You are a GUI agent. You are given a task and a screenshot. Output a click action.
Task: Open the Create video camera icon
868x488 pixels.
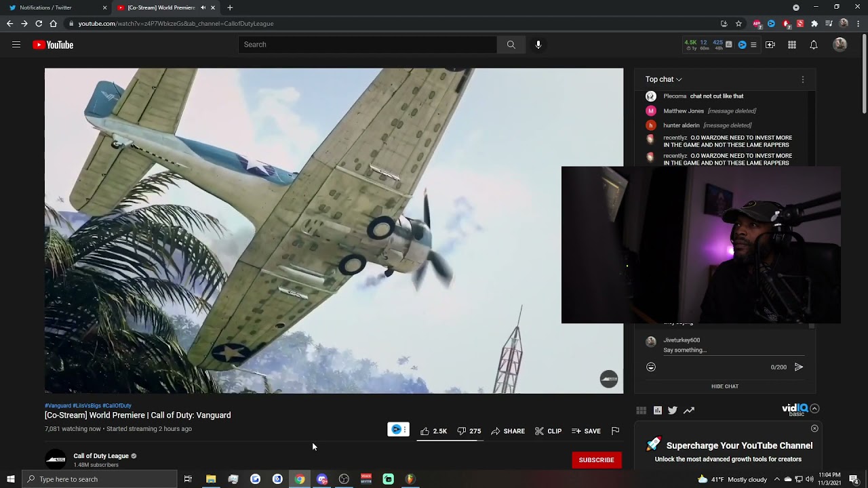point(770,45)
